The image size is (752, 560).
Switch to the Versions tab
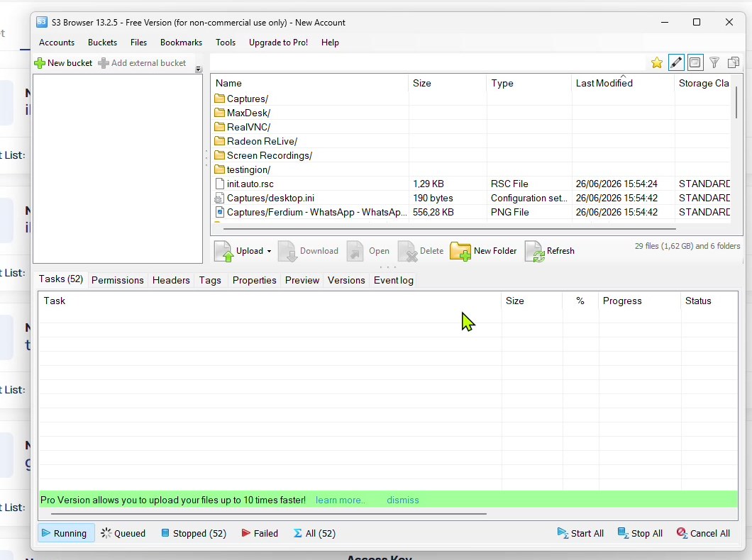click(346, 280)
